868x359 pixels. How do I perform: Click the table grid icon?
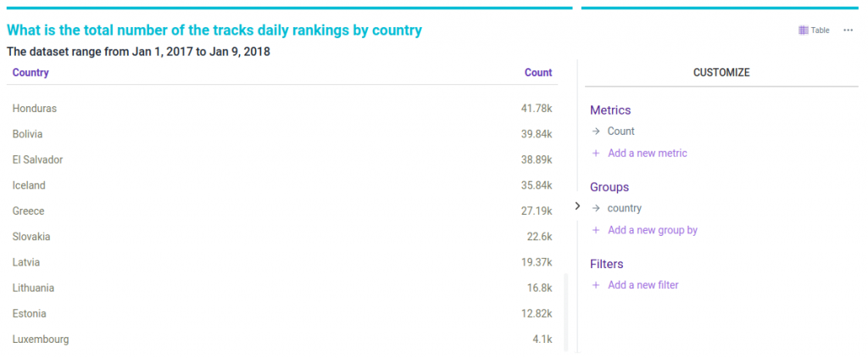point(804,31)
